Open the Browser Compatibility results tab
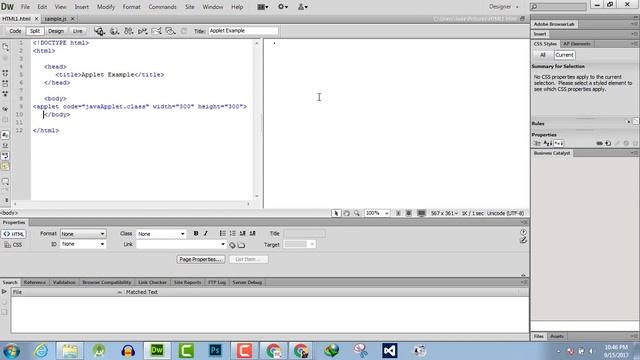Image resolution: width=640 pixels, height=360 pixels. [107, 282]
